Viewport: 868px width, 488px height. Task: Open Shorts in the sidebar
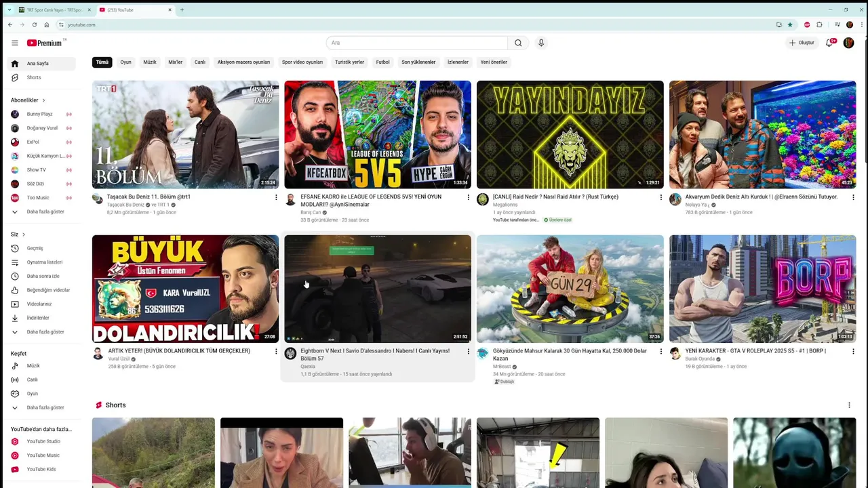pos(41,77)
